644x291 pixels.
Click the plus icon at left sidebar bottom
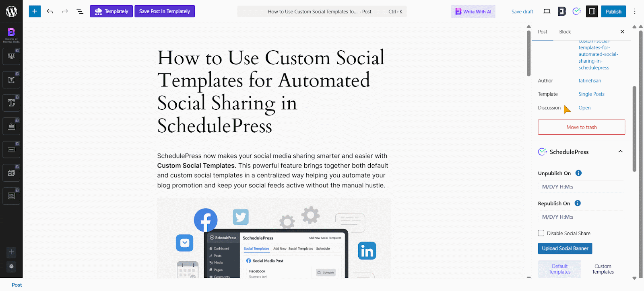11,252
